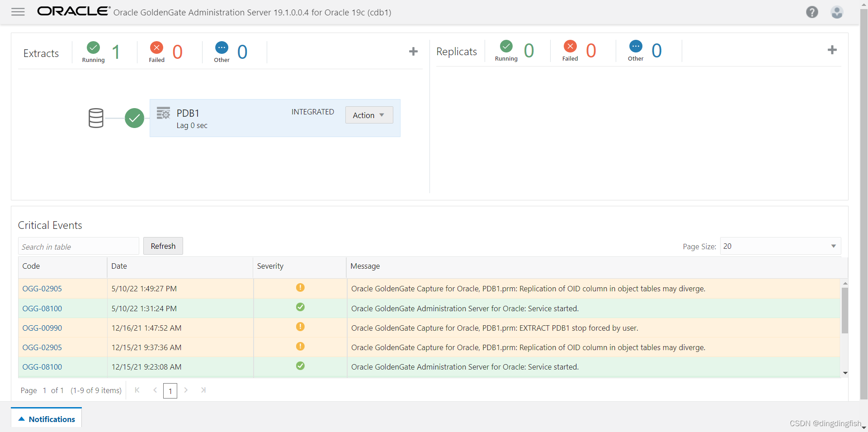Click warning icon for 12/15/21 9:37:36 AM row

pos(300,346)
